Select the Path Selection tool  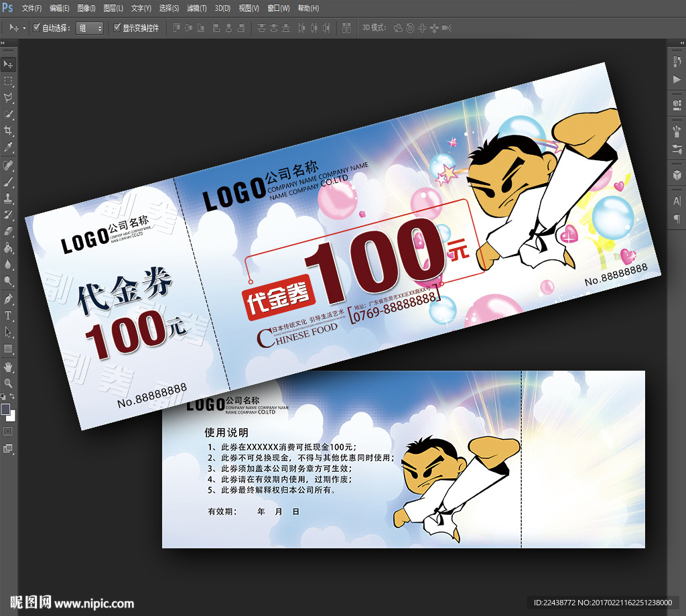point(8,332)
